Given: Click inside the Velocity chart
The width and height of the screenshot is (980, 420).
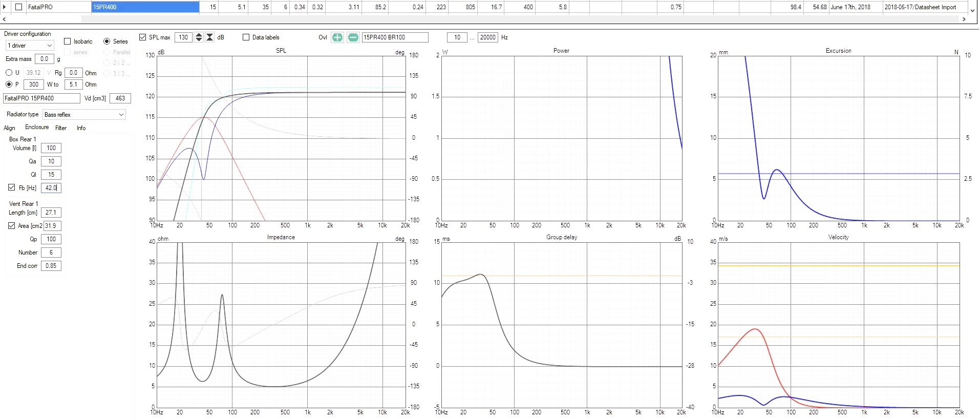Looking at the screenshot, I should [x=839, y=325].
